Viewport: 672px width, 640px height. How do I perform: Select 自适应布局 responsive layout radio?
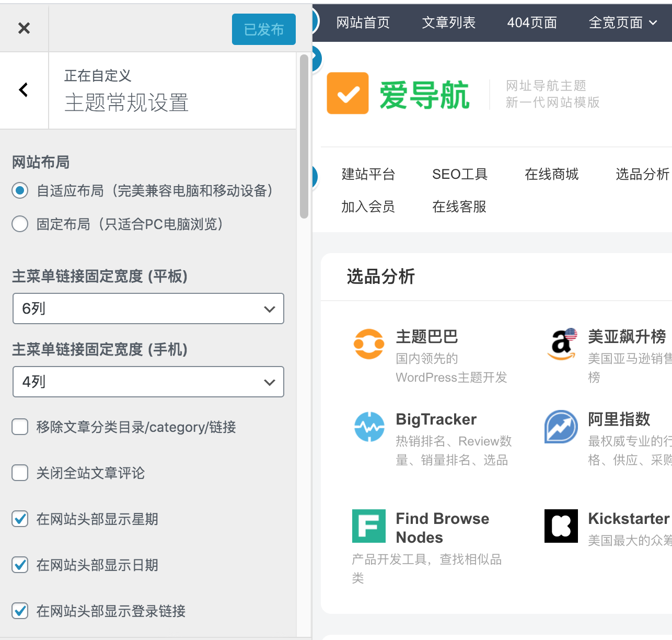[x=20, y=191]
